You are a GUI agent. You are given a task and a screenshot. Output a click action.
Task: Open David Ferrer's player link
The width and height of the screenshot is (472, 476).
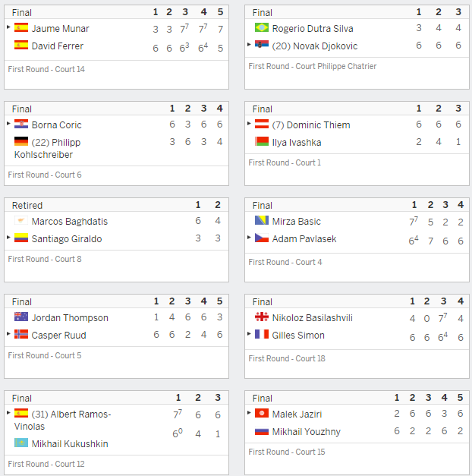click(58, 46)
